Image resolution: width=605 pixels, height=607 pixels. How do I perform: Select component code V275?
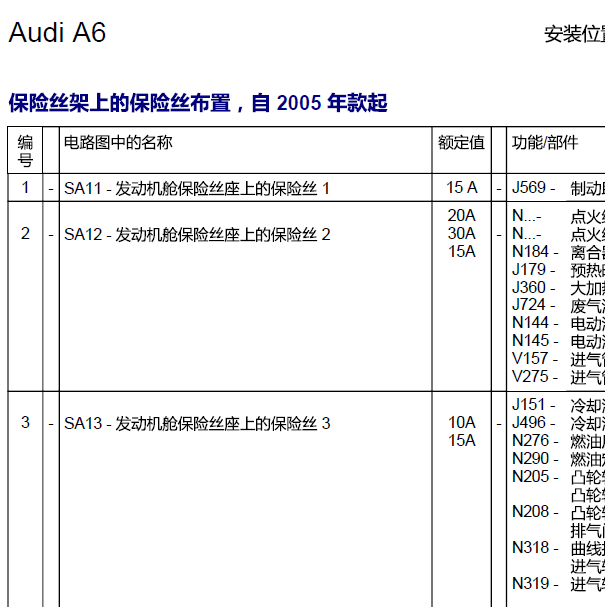530,376
